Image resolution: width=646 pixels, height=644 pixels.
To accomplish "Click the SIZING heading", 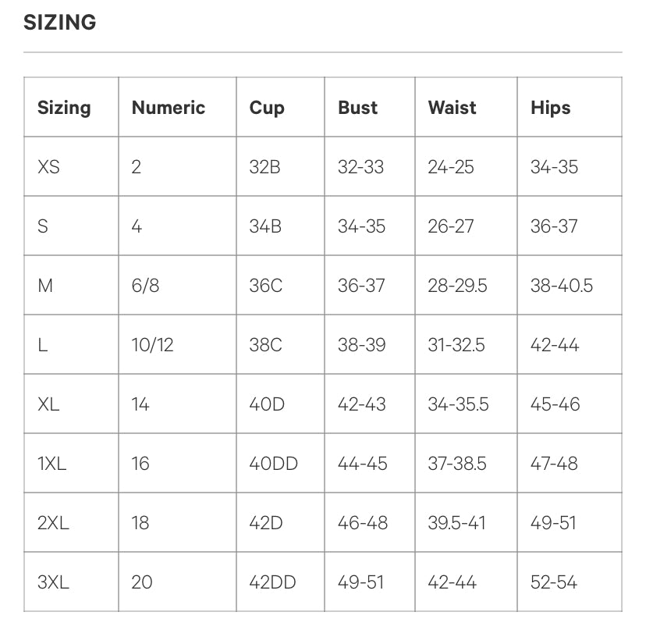I will coord(60,23).
